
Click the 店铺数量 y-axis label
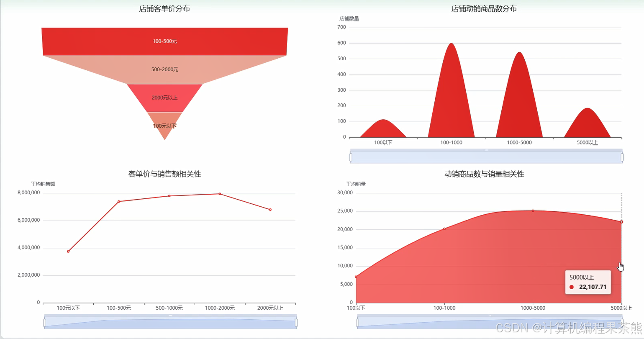[x=349, y=18]
